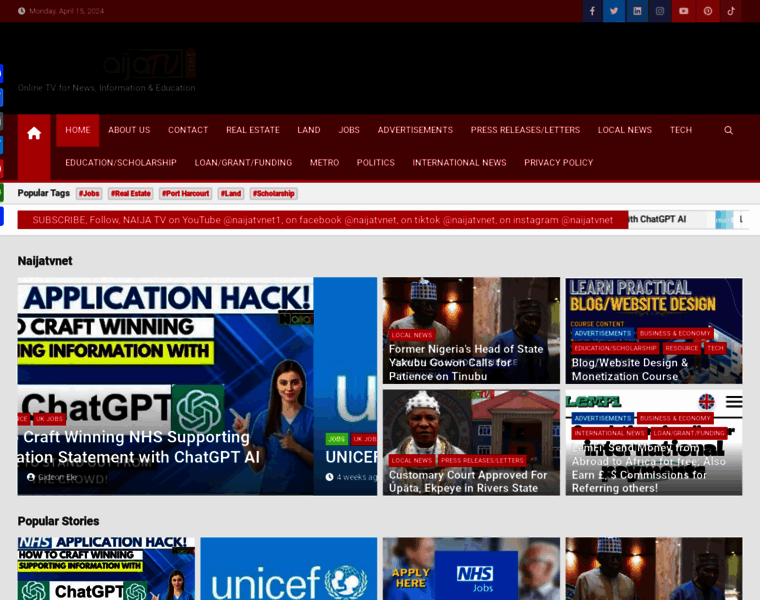The image size is (760, 600).
Task: Click the #Scholarship popular tag
Action: [x=273, y=193]
